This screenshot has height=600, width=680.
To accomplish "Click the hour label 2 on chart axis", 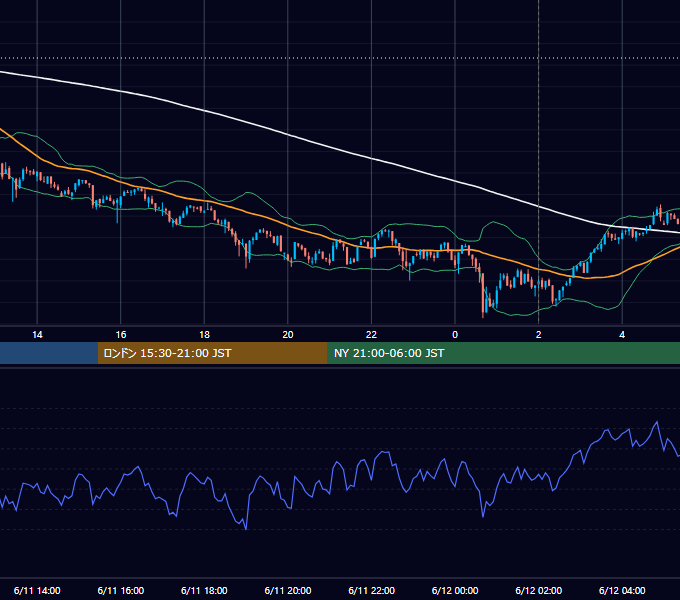I will coord(539,335).
